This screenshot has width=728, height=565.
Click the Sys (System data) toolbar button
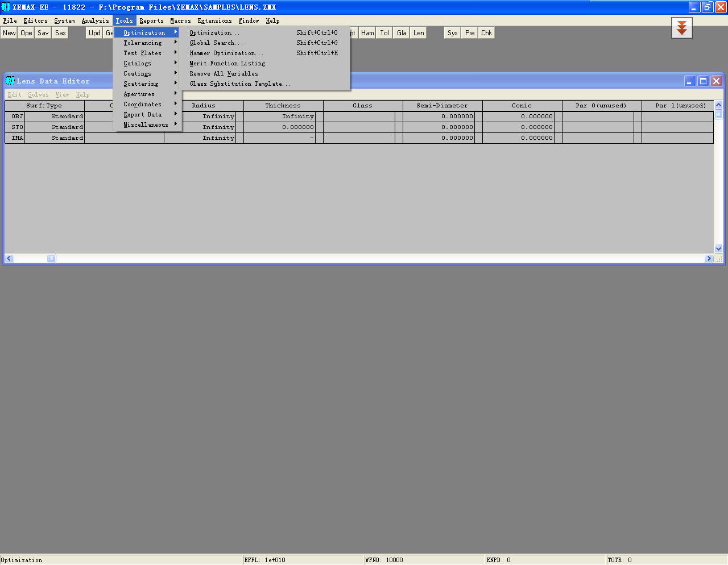coord(453,33)
